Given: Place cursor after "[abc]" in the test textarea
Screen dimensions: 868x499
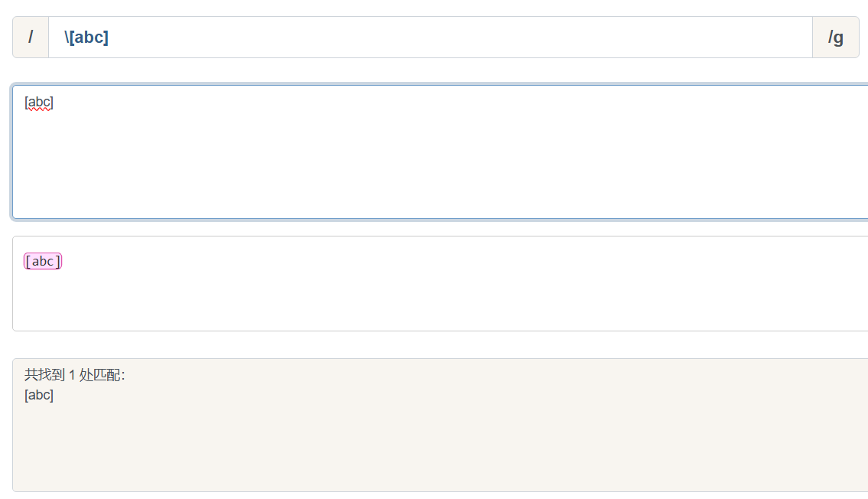Looking at the screenshot, I should (54, 103).
